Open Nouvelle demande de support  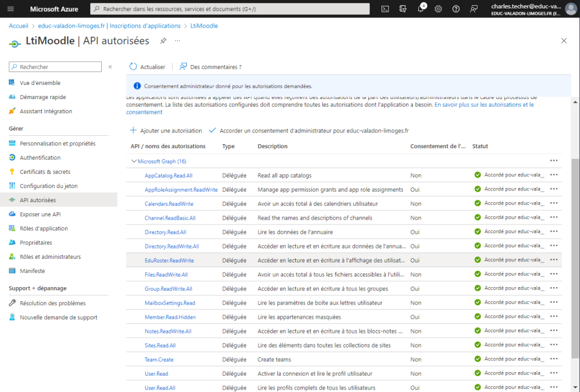click(59, 317)
